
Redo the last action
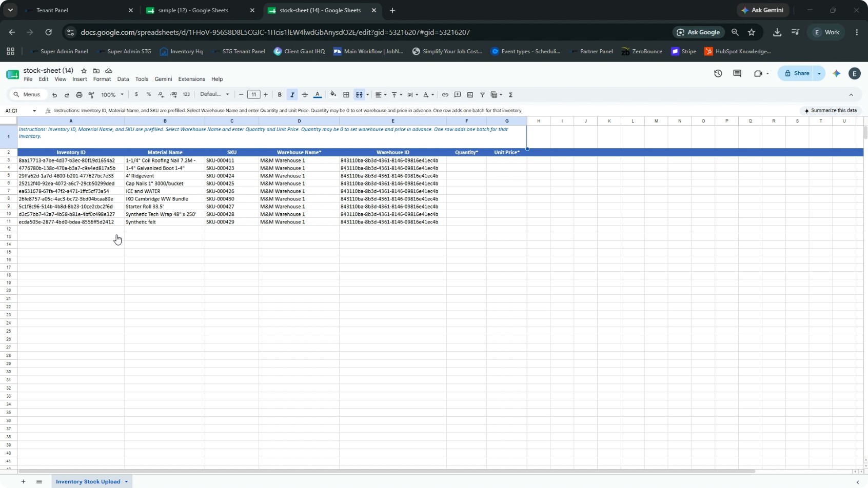pos(67,95)
